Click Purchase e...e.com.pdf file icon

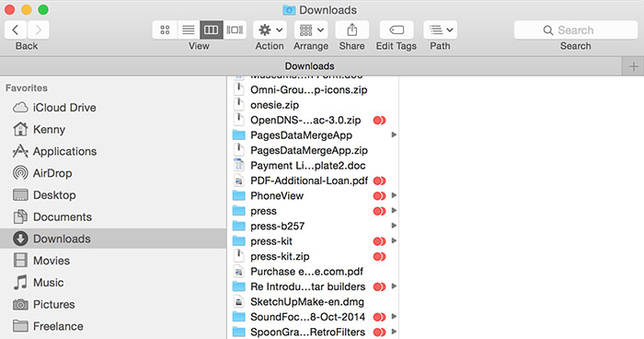point(238,272)
